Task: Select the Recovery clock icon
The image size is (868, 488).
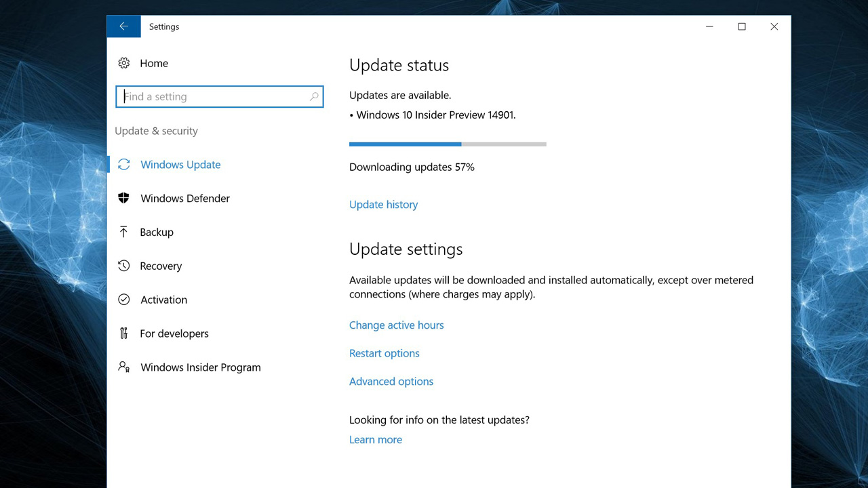Action: tap(124, 266)
